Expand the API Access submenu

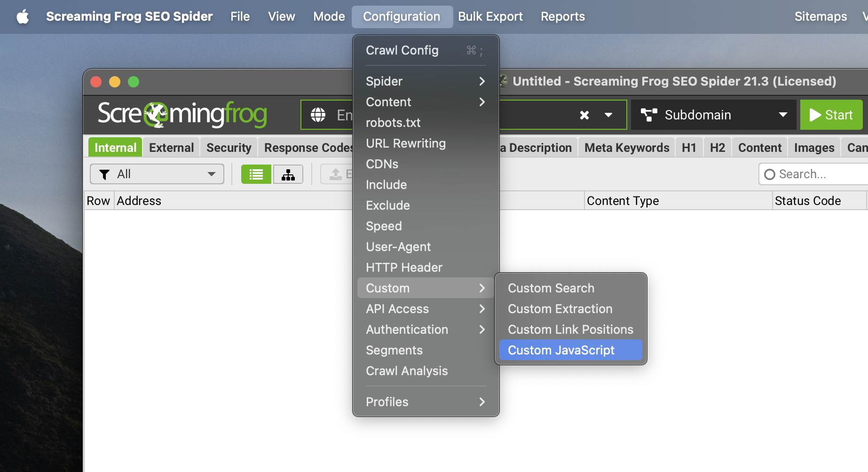pos(425,309)
